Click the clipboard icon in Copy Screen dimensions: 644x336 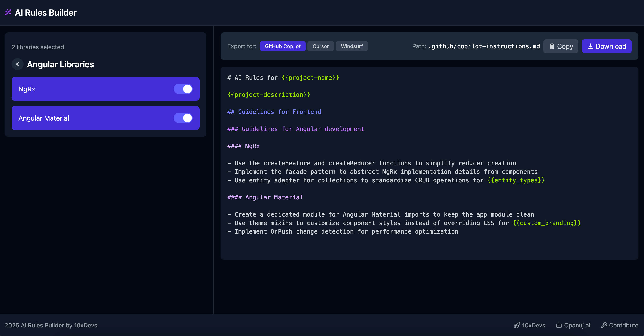pos(552,46)
